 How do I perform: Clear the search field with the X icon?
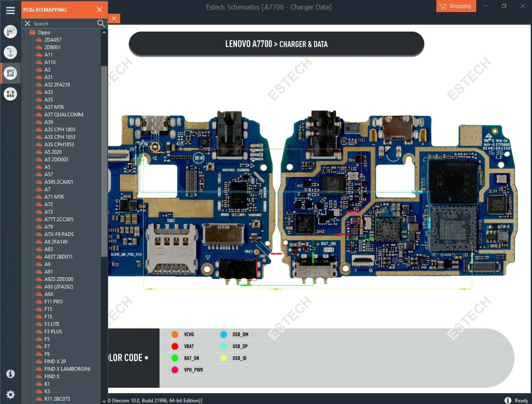27,23
